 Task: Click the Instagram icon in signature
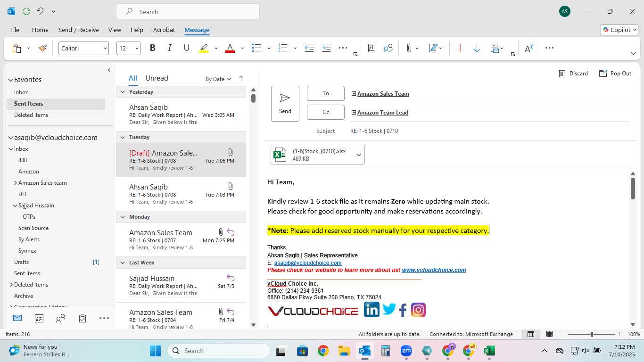coord(418,310)
